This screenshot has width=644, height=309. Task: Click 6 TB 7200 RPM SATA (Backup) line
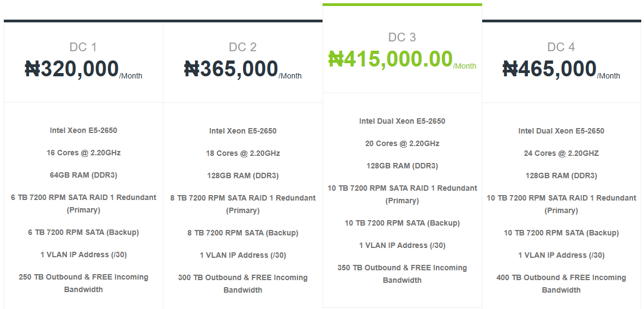click(83, 232)
